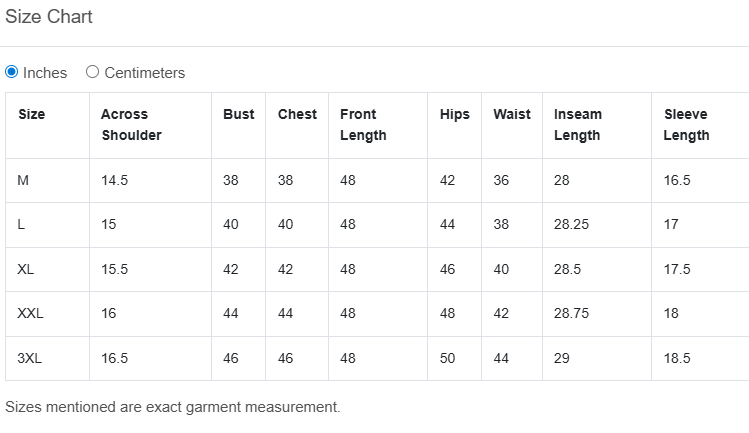Select the 3XL size row
Viewport: 749px width, 433px height.
pyautogui.click(x=30, y=358)
